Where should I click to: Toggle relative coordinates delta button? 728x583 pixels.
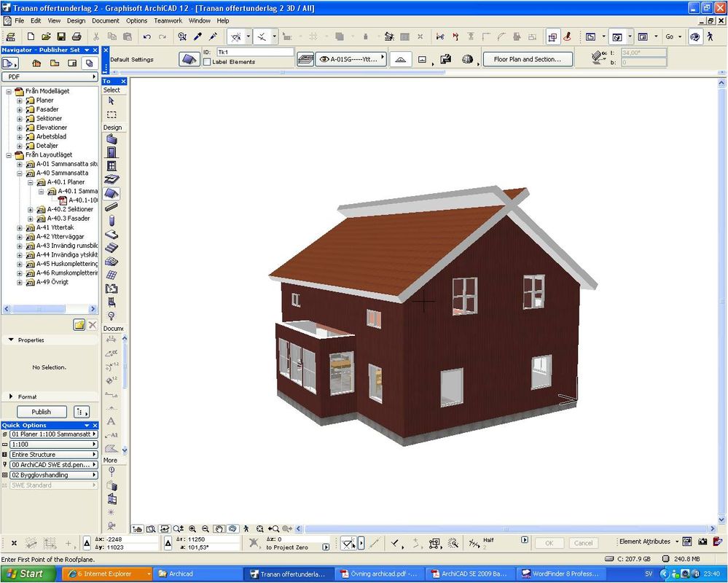(87, 543)
